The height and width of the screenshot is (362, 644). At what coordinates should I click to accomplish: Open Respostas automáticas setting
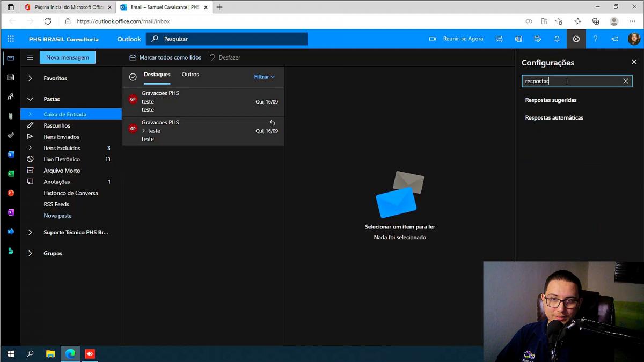coord(554,117)
